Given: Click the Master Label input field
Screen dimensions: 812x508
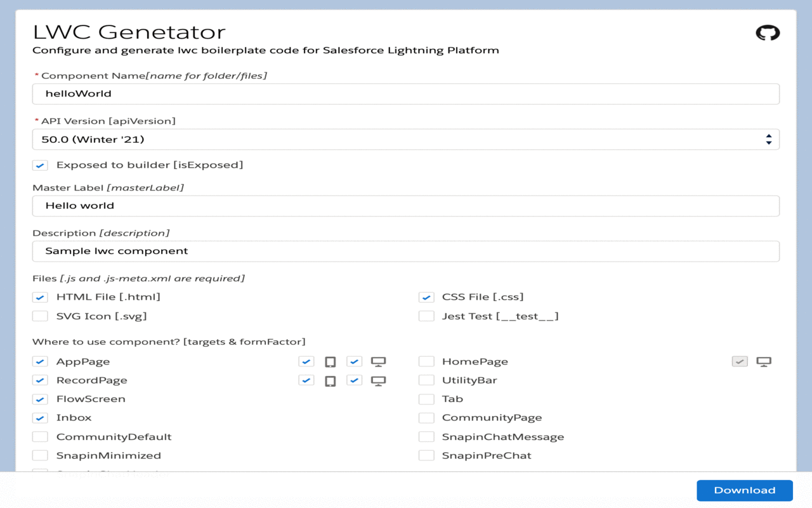Looking at the screenshot, I should (x=406, y=206).
